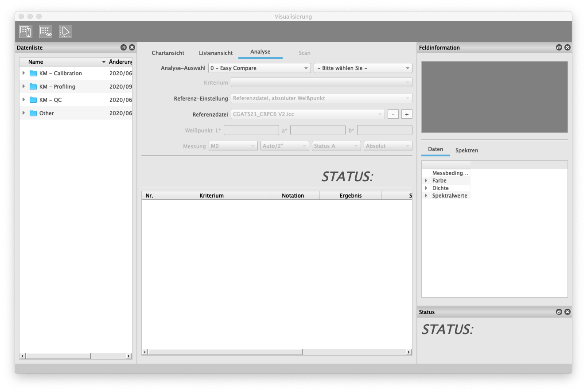Select the Other folder row
The height and width of the screenshot is (392, 587).
pyautogui.click(x=76, y=113)
